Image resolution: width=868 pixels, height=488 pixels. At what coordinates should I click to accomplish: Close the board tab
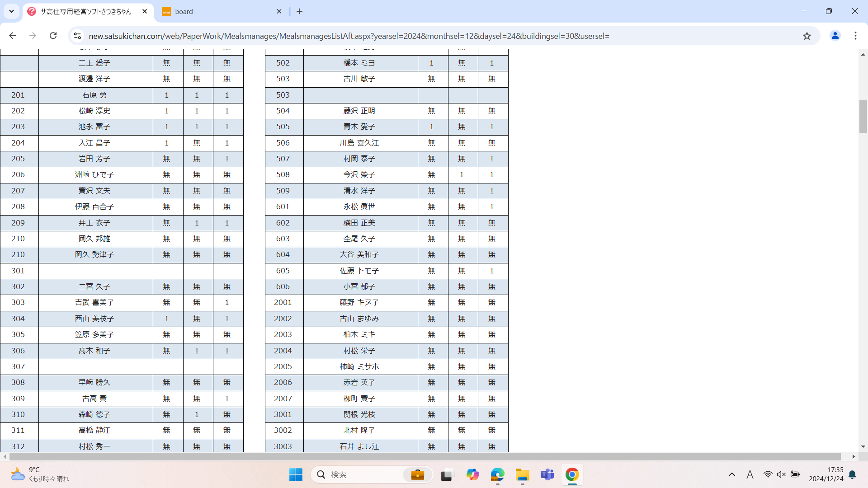[279, 12]
